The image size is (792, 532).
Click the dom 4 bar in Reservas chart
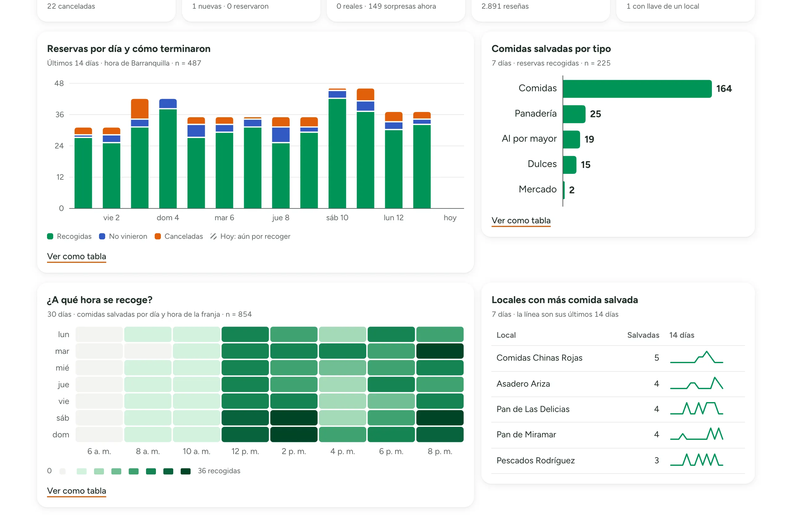[x=168, y=153]
